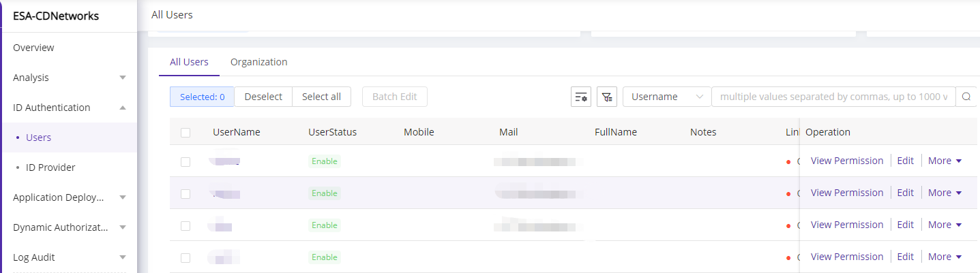Collapse the ID Authentication arrow

(123, 108)
